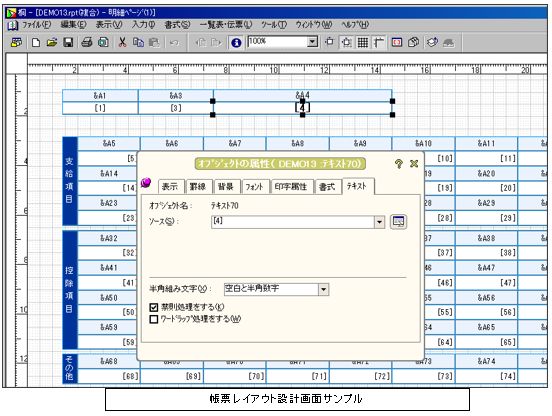Screen dimensions: 552x416
Task: Toggle 禁則処理をする checkbox
Action: tap(153, 307)
